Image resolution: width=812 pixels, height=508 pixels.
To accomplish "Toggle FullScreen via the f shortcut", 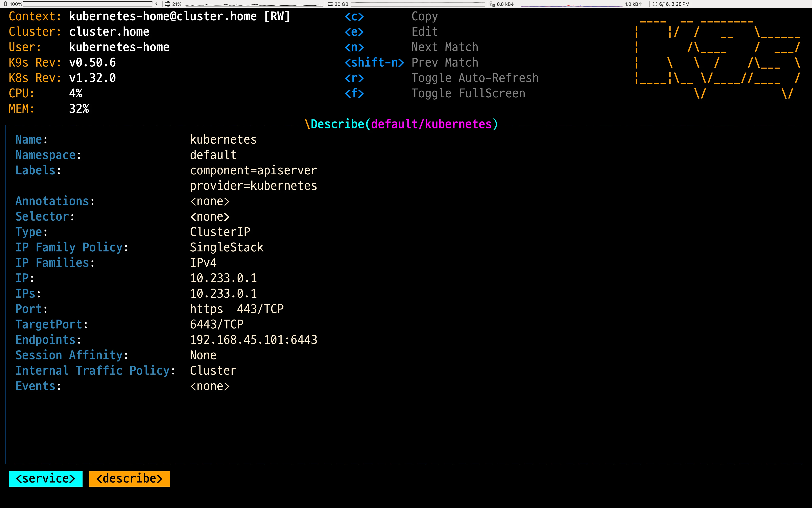I will click(468, 93).
